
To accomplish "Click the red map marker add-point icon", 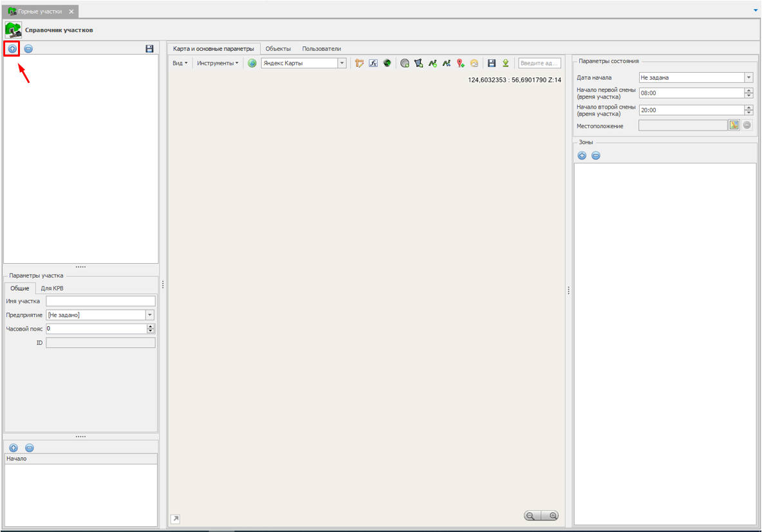I will pos(460,63).
